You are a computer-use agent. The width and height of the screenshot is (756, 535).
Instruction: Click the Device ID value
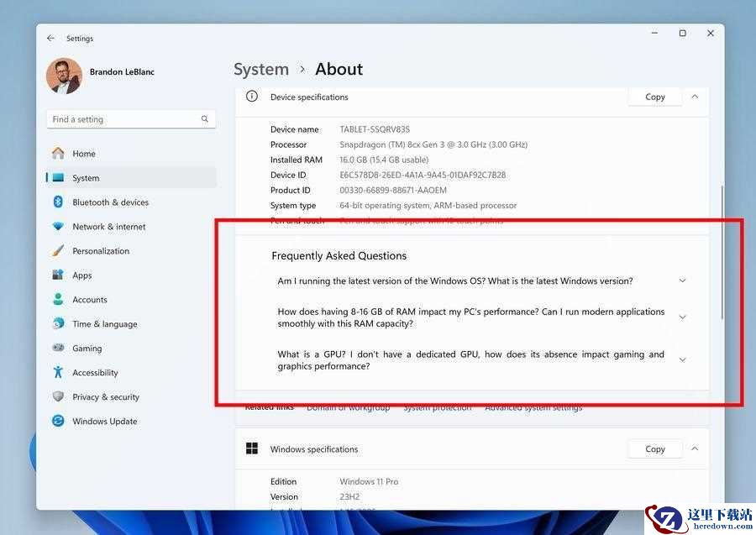pyautogui.click(x=423, y=175)
